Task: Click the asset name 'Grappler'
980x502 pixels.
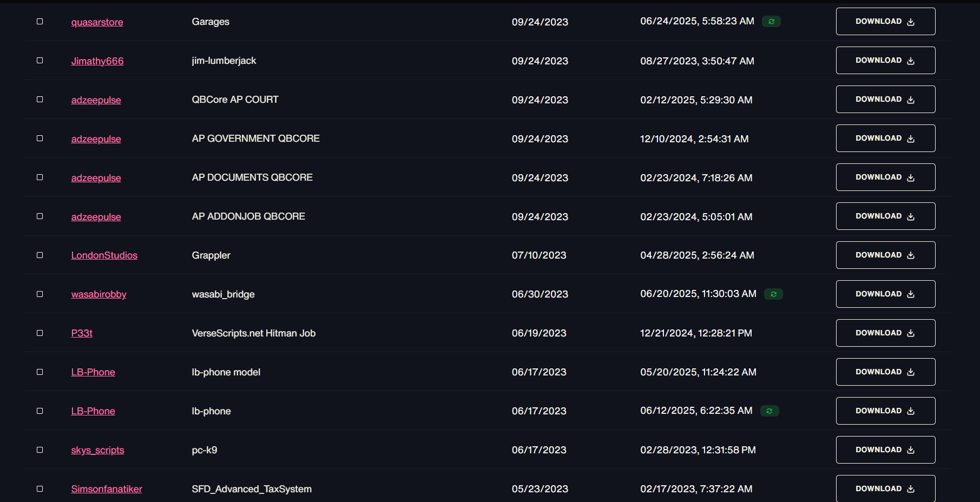Action: [211, 255]
